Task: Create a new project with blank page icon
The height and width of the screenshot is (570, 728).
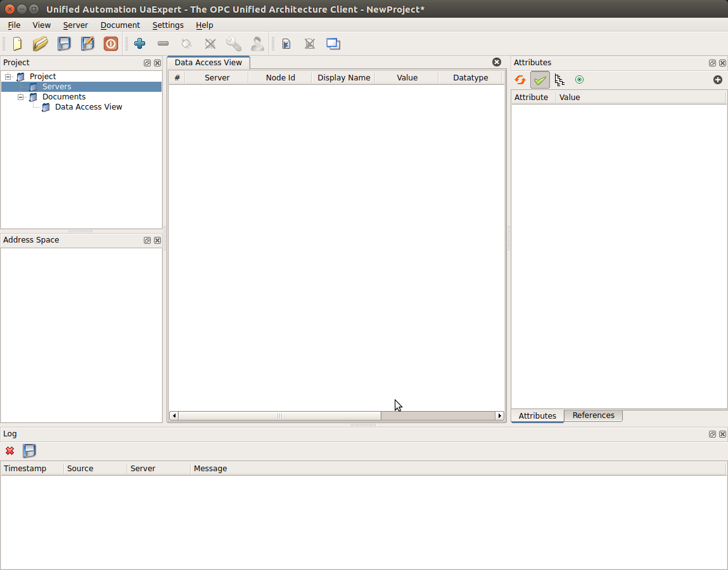Action: (17, 44)
